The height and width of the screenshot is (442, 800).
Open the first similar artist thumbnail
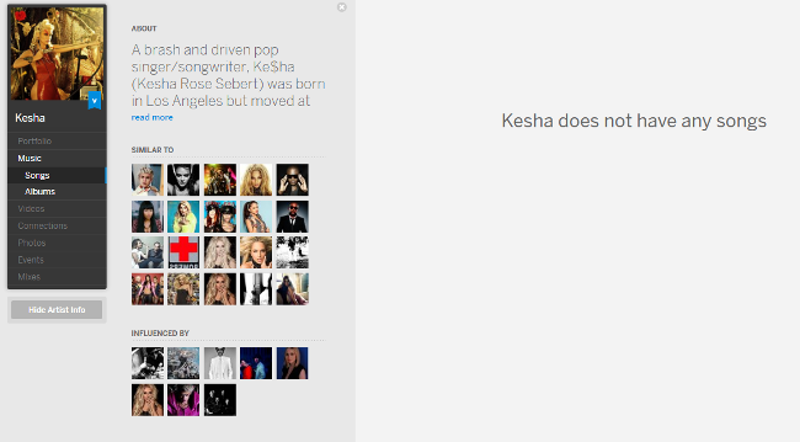[x=147, y=180]
